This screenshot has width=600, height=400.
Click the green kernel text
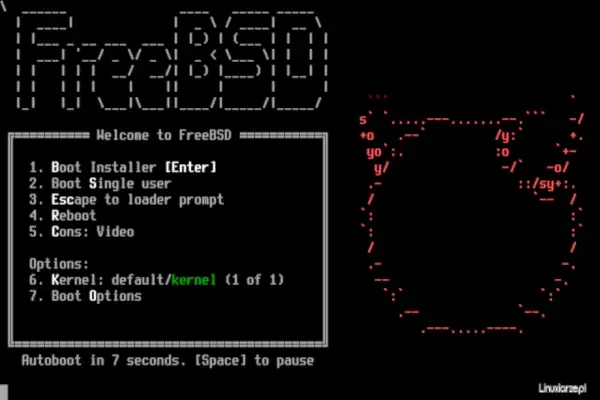194,280
